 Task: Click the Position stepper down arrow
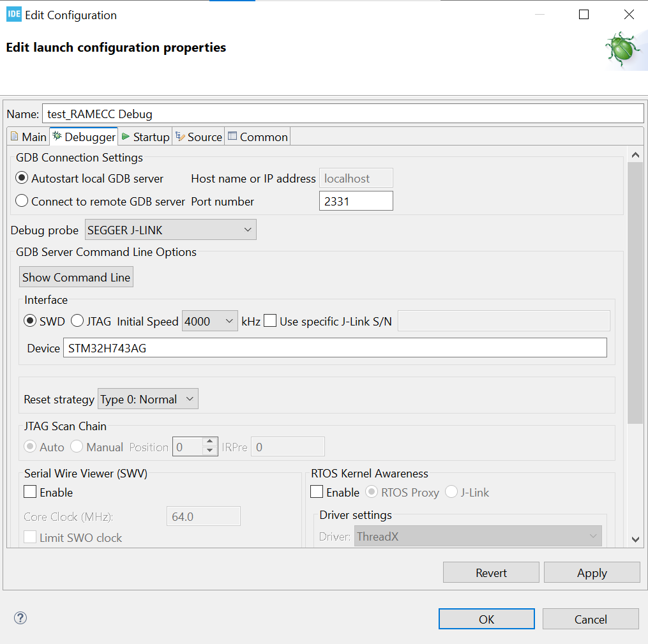[x=209, y=450]
